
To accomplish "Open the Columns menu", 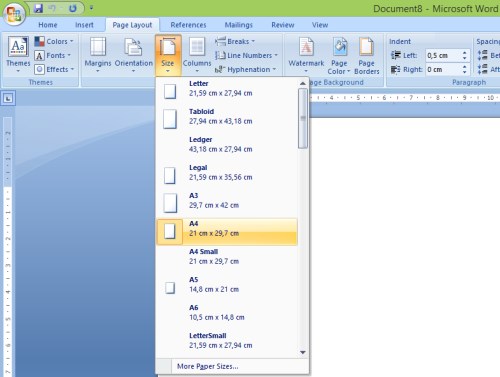I will tap(197, 55).
